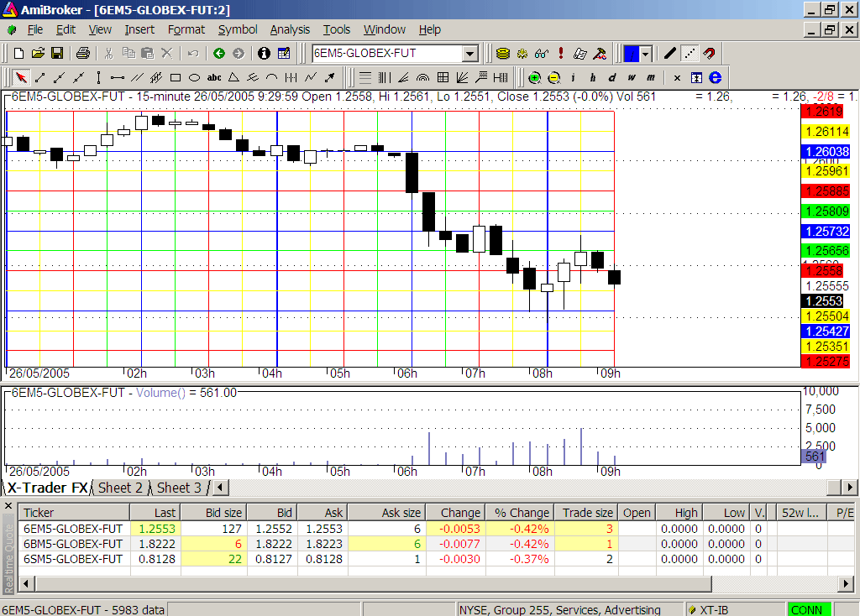Open the File menu
This screenshot has height=616, width=860.
pos(35,29)
